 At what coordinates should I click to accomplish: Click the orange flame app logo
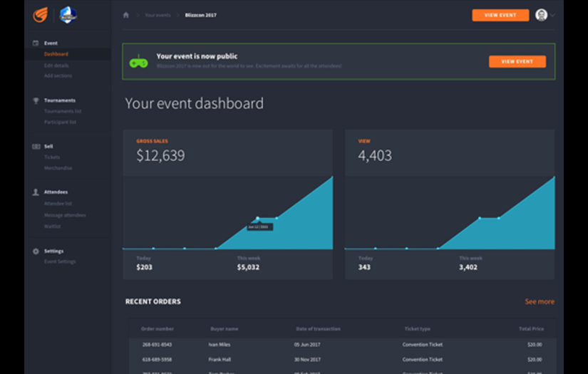(41, 14)
